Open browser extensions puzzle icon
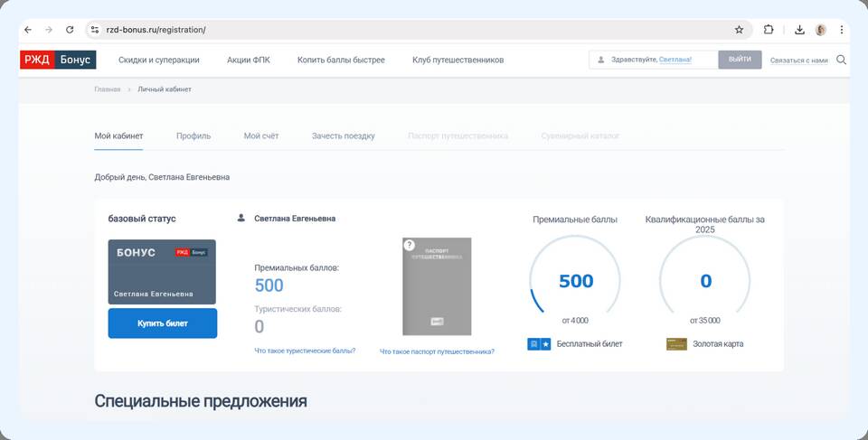868x440 pixels. click(769, 30)
